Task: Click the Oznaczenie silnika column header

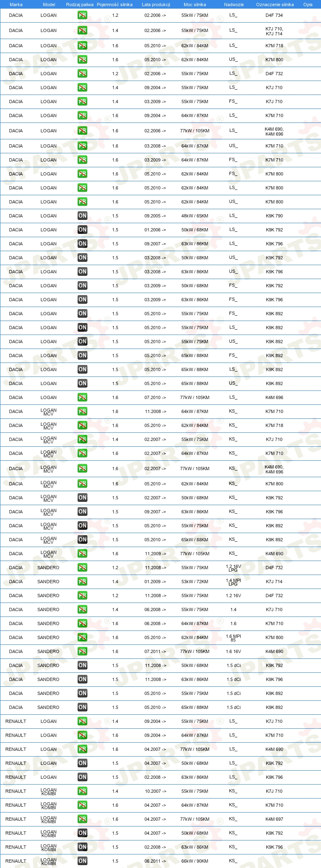Action: [275, 5]
